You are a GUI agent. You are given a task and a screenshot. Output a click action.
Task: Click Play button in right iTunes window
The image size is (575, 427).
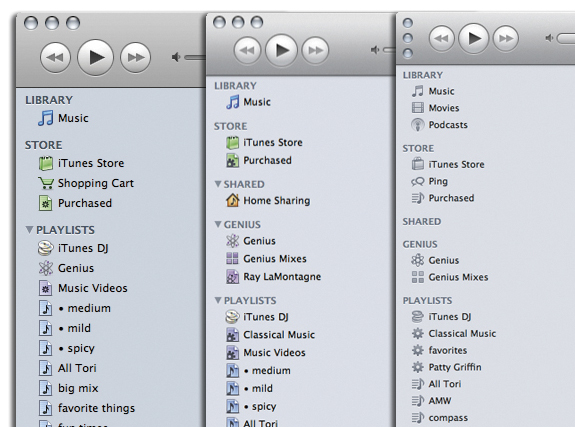coord(474,38)
